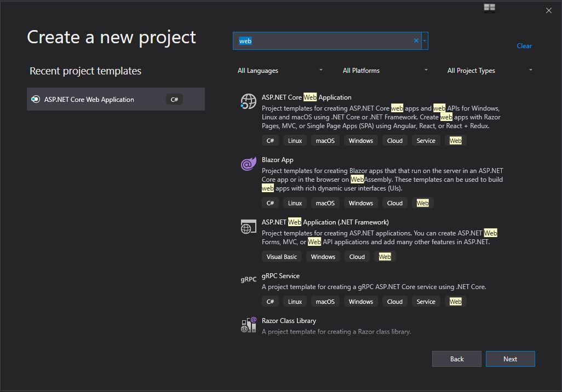Click the Razor Class Library icon
Viewport: 562px width, 392px height.
(x=248, y=325)
